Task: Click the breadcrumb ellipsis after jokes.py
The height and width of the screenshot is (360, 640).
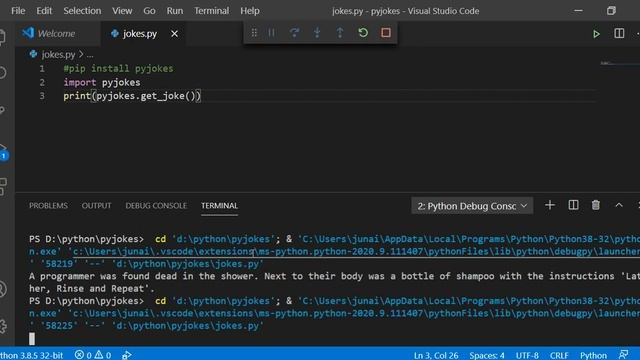Action: [90, 55]
